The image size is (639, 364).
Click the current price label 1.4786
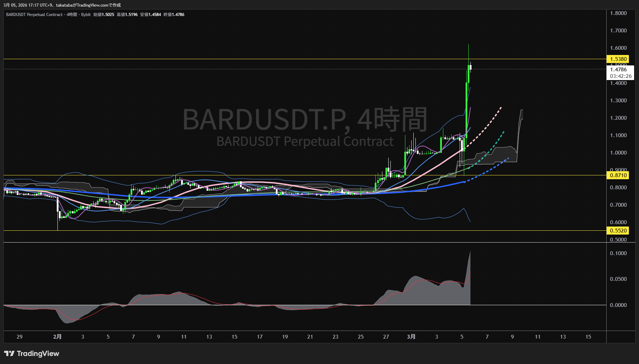(618, 70)
